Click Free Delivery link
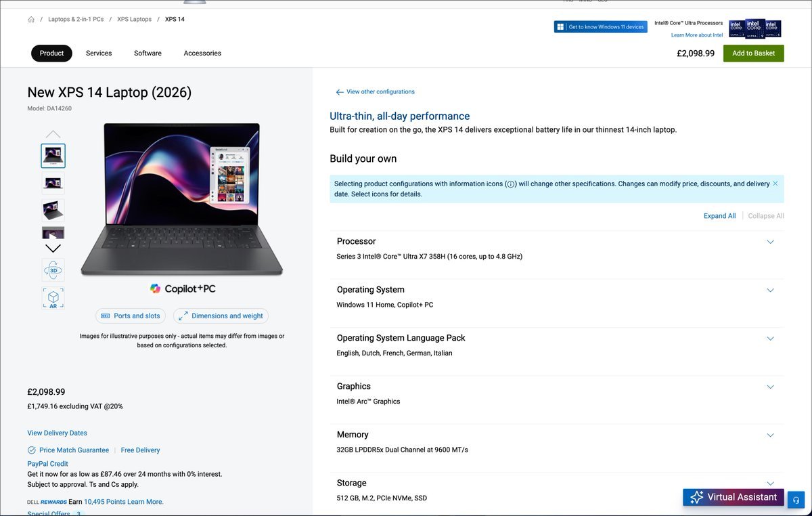This screenshot has height=516, width=812. (x=140, y=450)
